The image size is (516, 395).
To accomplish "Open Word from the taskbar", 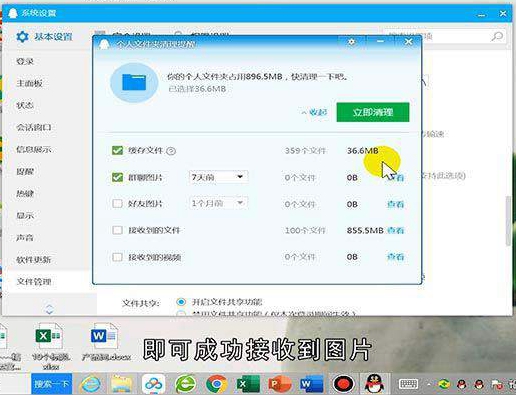I will tap(311, 384).
